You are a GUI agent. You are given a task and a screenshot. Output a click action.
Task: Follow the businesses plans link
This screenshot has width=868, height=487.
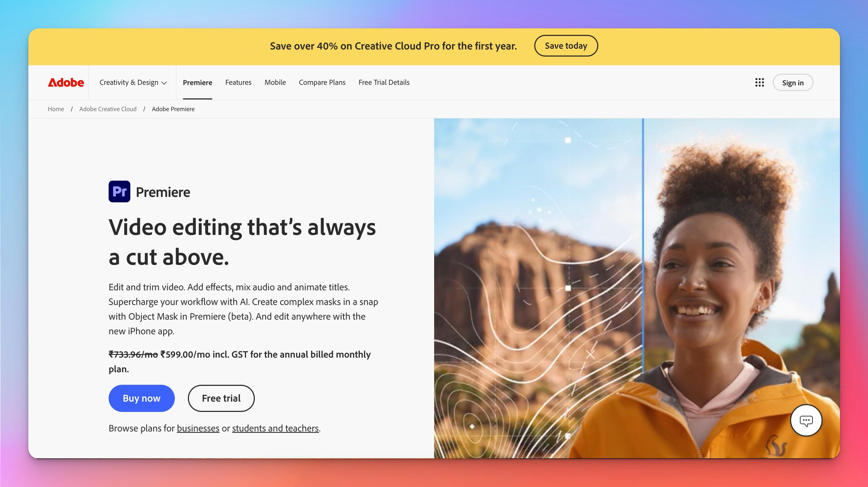[198, 428]
